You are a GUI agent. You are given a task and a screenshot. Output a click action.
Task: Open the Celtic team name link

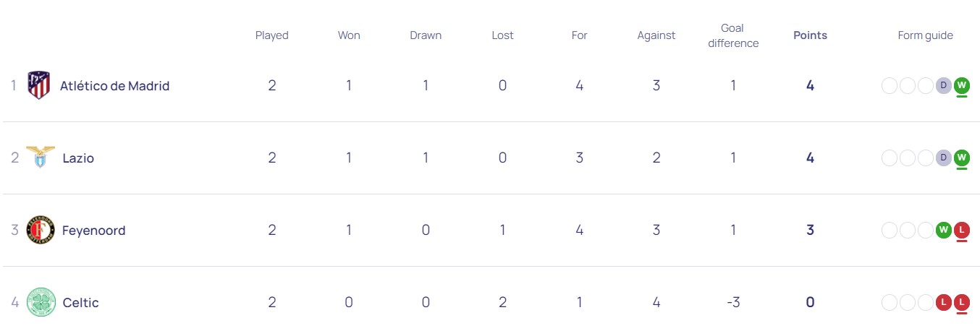pos(80,302)
